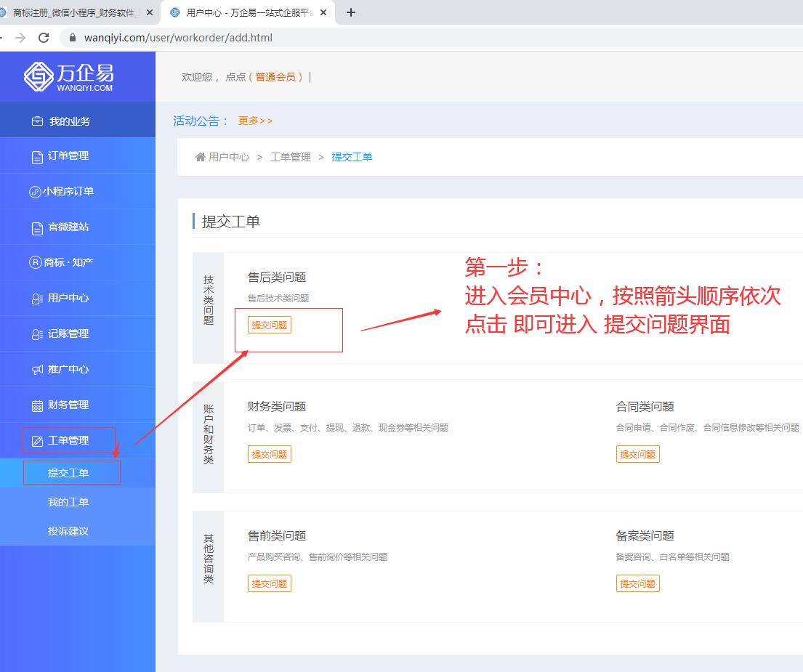The width and height of the screenshot is (803, 672).
Task: Click the 财务类问题 heading
Action: pyautogui.click(x=277, y=406)
